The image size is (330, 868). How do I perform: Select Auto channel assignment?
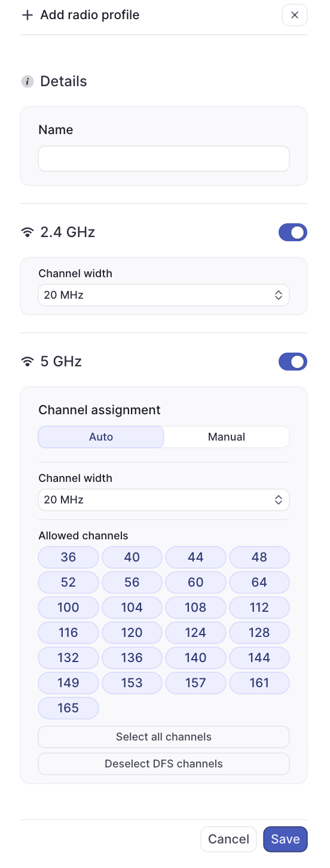pos(101,437)
